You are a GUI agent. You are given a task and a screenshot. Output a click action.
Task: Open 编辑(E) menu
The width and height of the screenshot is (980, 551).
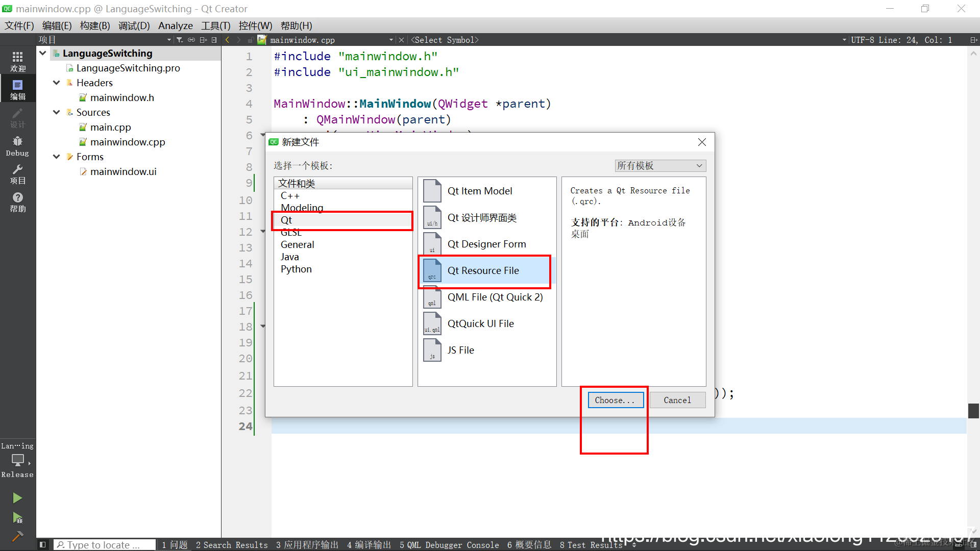coord(57,26)
